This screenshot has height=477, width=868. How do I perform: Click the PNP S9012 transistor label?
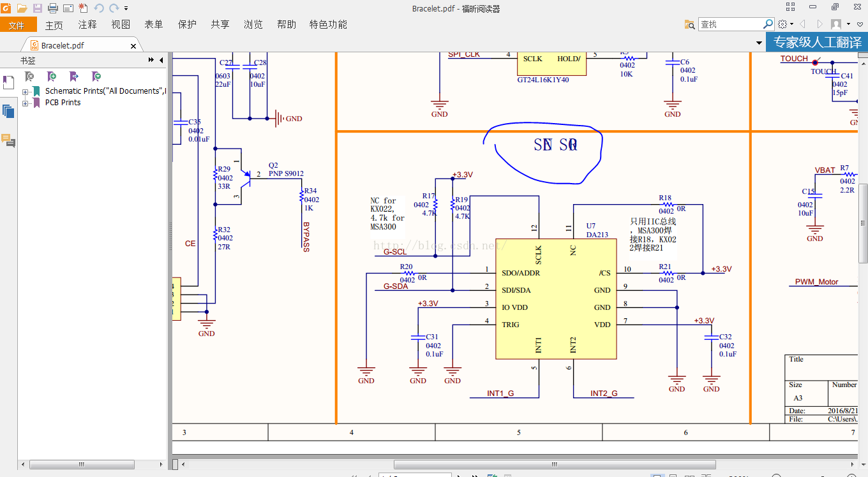tap(286, 173)
